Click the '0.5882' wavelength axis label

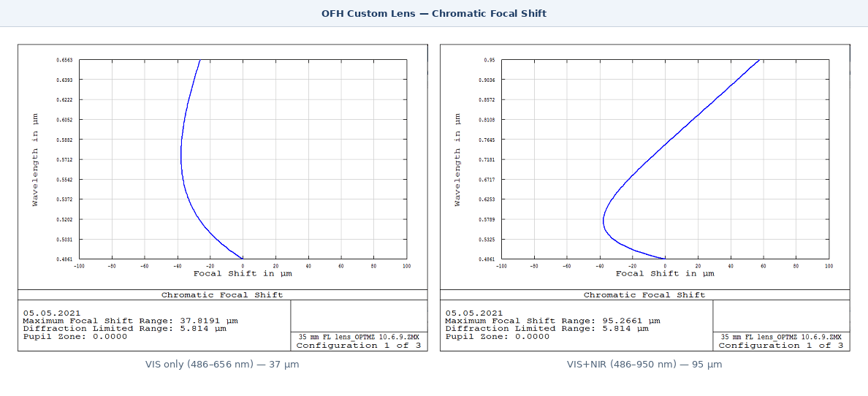pyautogui.click(x=64, y=140)
